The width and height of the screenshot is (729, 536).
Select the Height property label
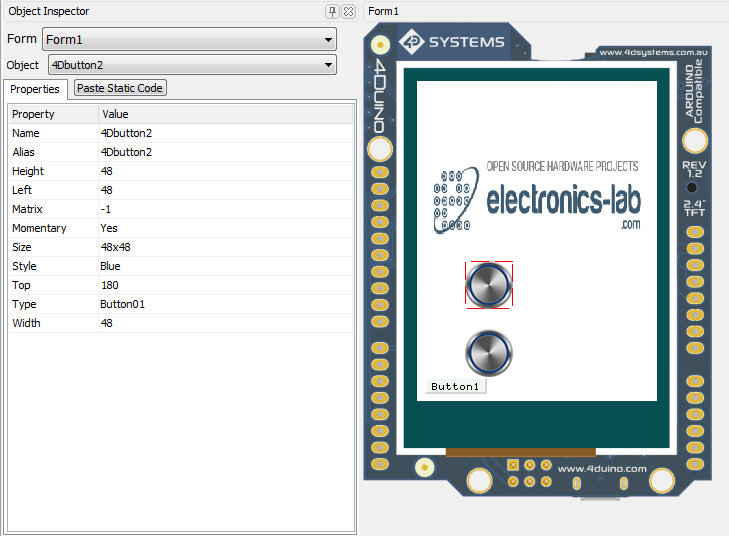(28, 171)
